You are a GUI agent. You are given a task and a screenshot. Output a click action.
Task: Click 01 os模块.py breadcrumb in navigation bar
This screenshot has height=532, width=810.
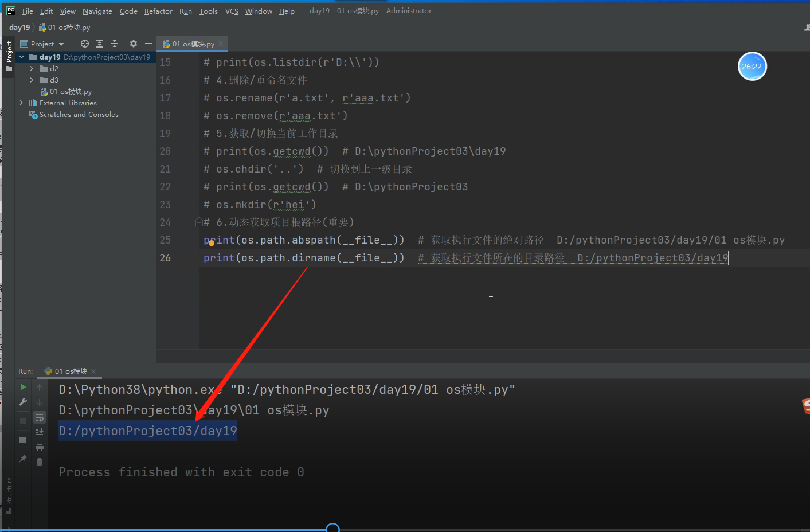pyautogui.click(x=64, y=27)
